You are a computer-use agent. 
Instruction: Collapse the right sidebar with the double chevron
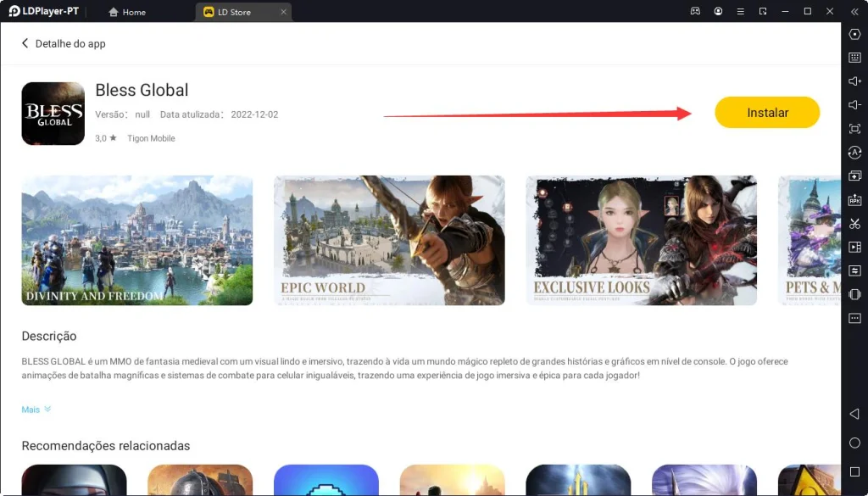tap(854, 11)
